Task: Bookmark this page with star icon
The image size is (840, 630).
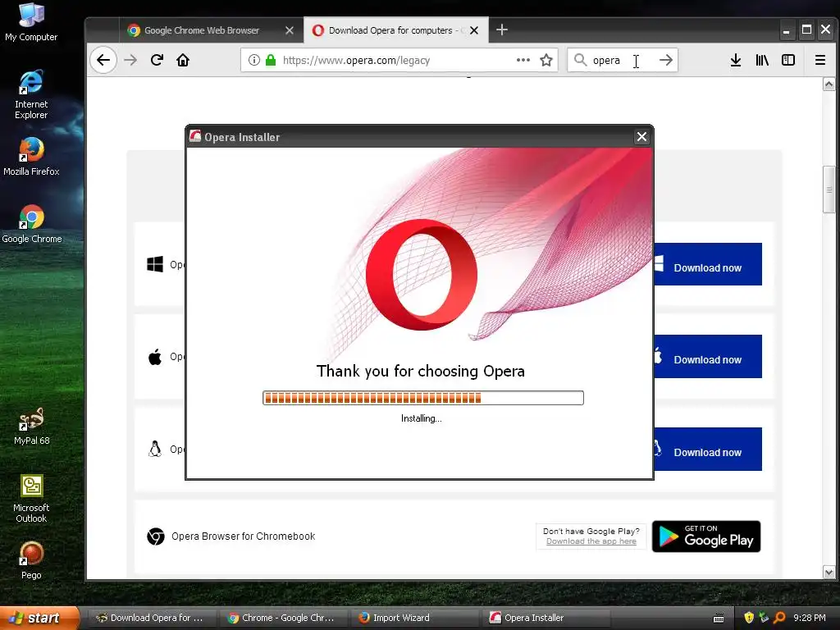Action: coord(546,60)
